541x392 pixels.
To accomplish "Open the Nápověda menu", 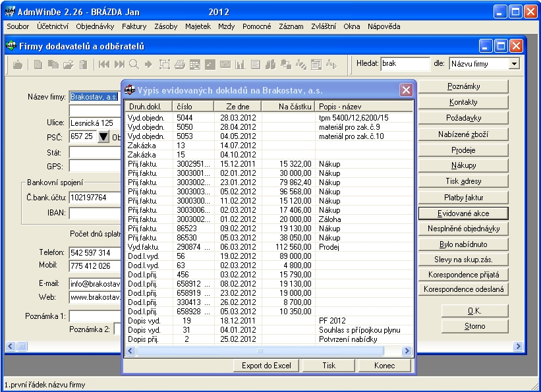I will pos(384,26).
